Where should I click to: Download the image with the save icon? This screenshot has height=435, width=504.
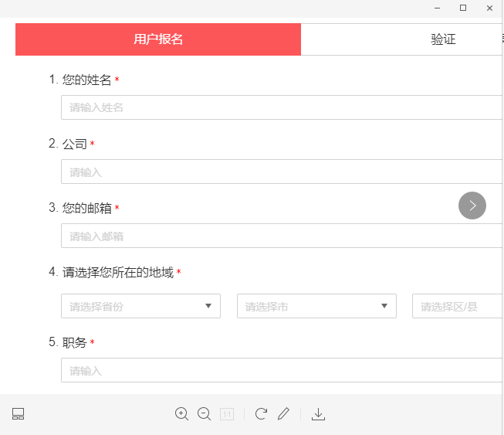tap(318, 414)
